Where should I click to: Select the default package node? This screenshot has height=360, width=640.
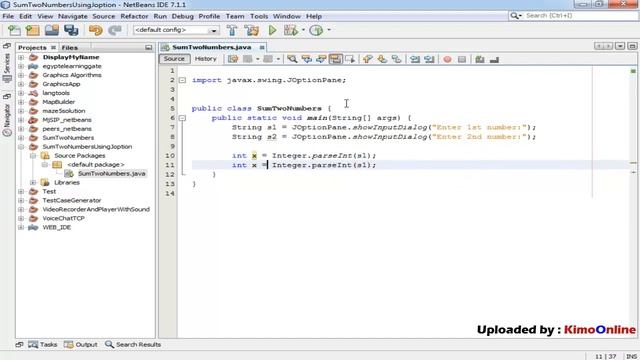click(x=96, y=164)
